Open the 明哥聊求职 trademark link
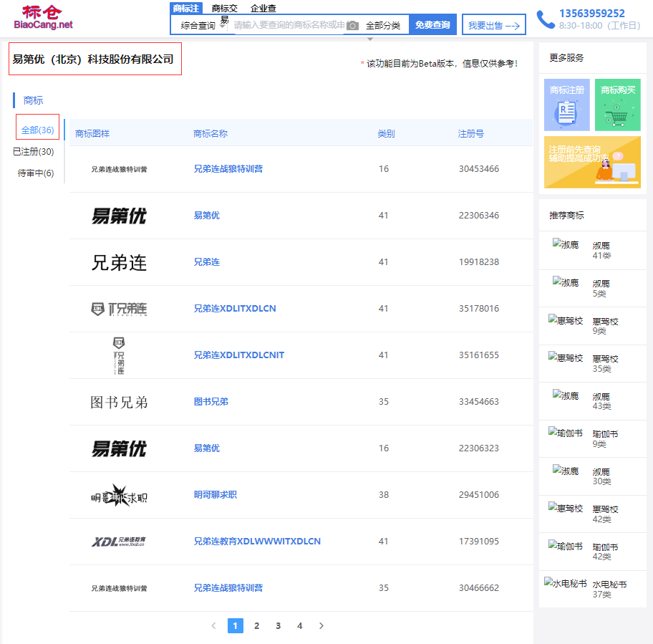The width and height of the screenshot is (653, 644). coord(216,495)
